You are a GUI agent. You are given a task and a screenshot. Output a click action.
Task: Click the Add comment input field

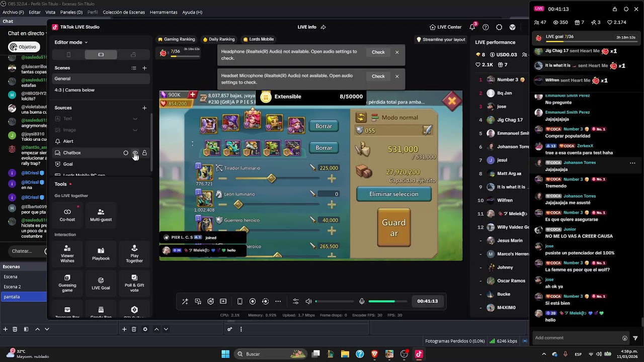click(577, 338)
